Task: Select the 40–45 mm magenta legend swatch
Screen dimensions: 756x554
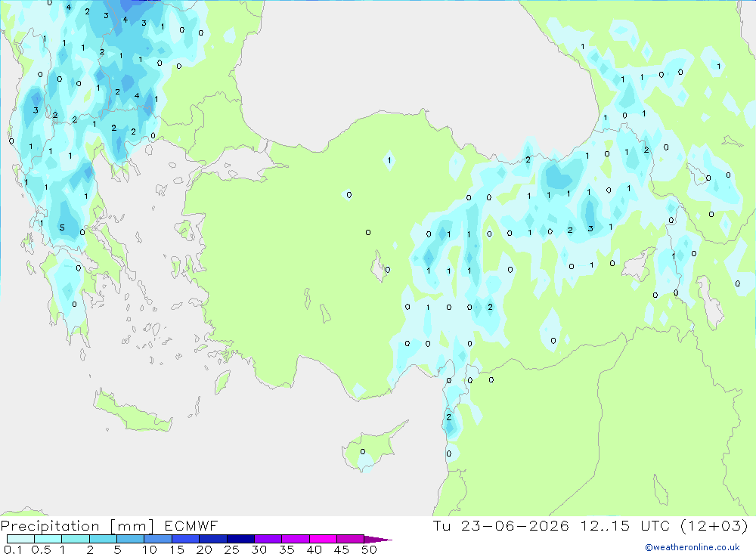Action: (x=323, y=539)
